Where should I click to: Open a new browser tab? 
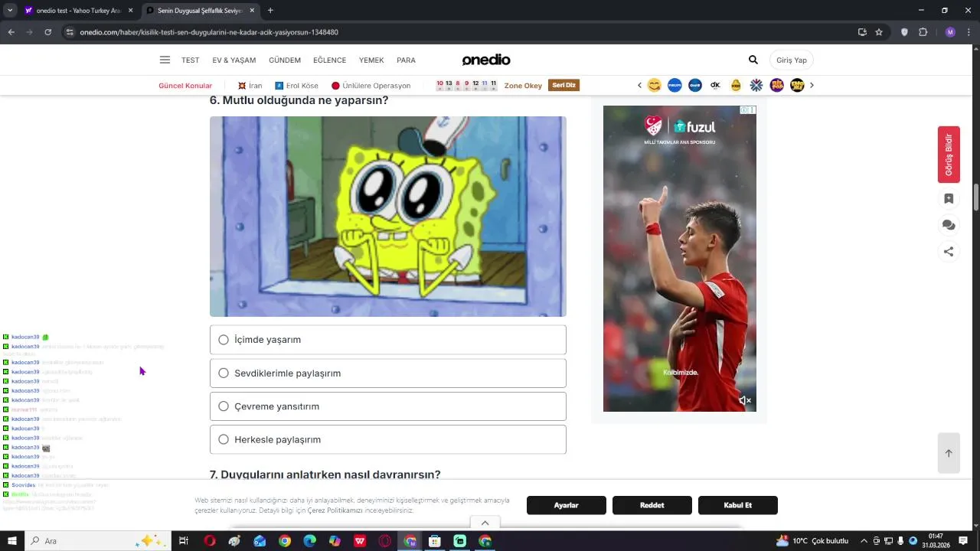click(270, 11)
